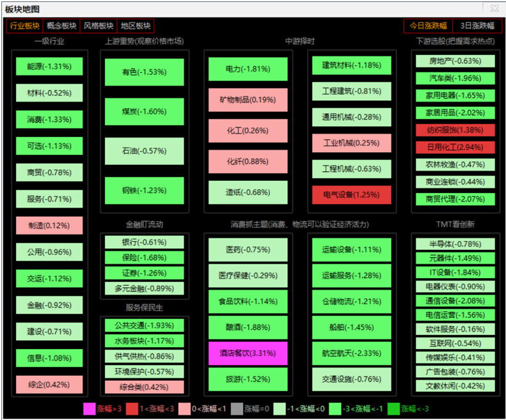Image resolution: width=506 pixels, height=420 pixels.
Task: Open the 概念板块 tab
Action: point(61,26)
